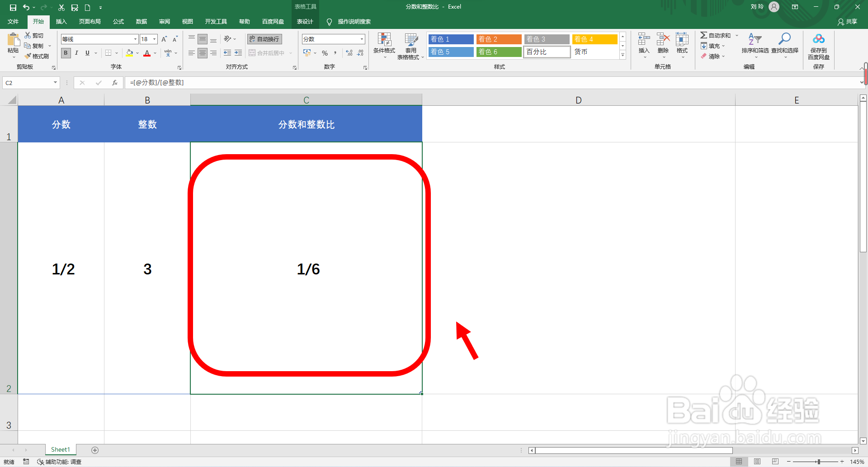868x467 pixels.
Task: Open the font color dropdown arrow
Action: (x=155, y=53)
